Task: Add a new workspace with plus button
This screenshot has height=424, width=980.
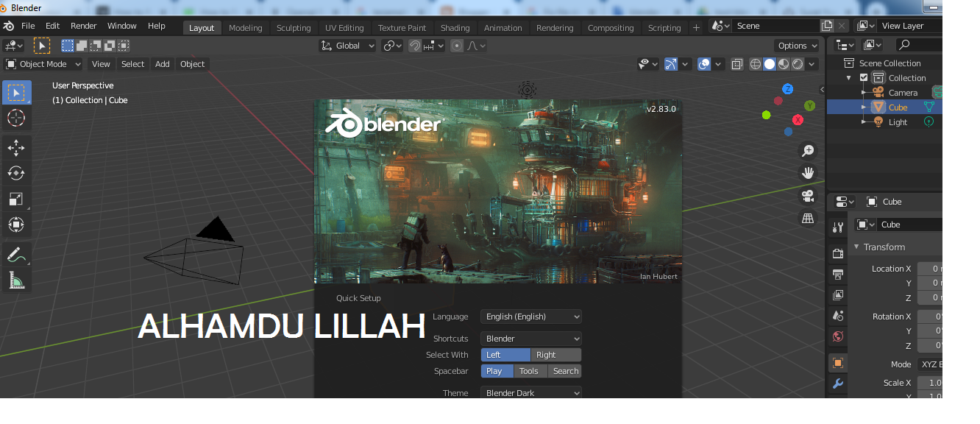Action: 696,28
